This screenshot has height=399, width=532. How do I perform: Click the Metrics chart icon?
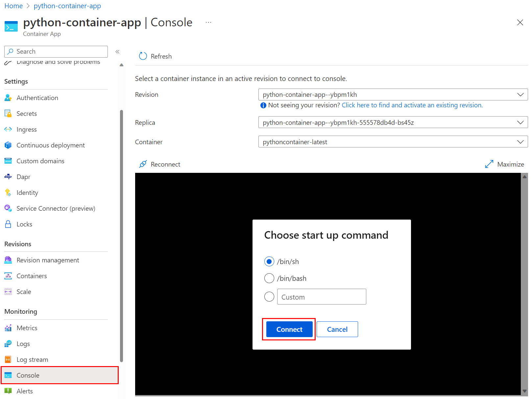coord(8,328)
